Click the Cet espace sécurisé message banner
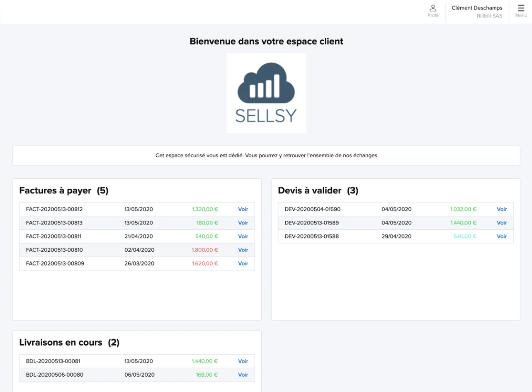 [266, 156]
